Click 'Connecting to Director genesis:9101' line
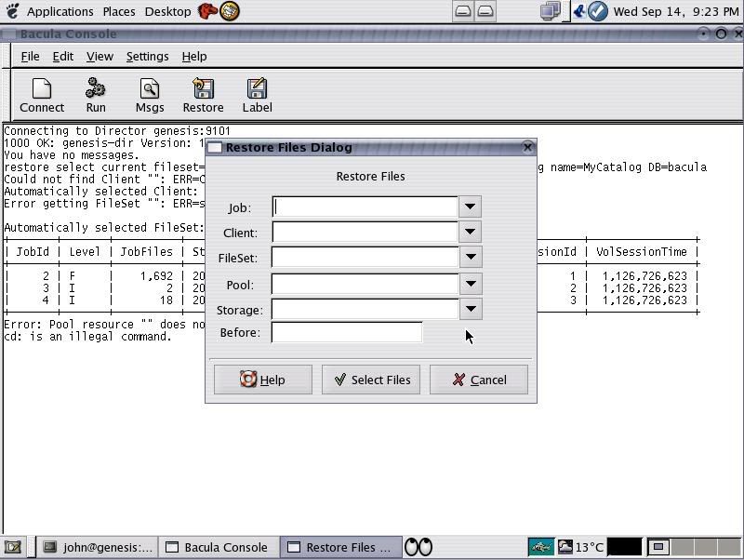This screenshot has width=744, height=560. pyautogui.click(x=117, y=131)
